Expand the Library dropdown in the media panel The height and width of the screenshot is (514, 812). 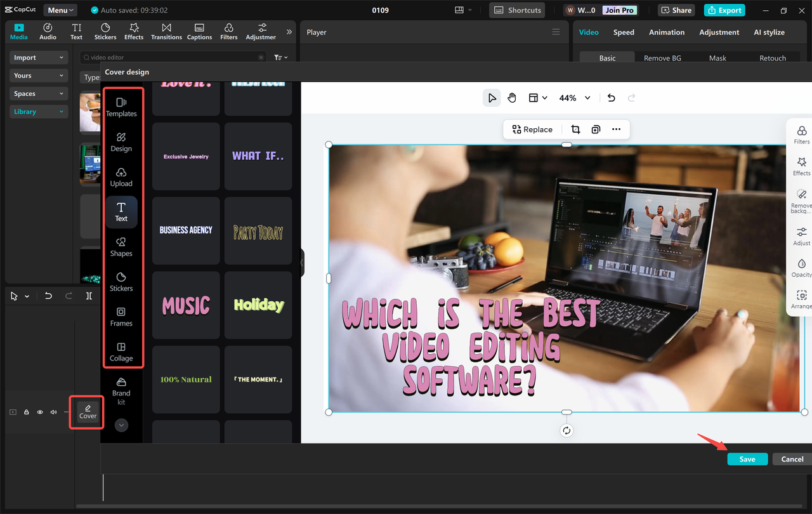pyautogui.click(x=38, y=111)
